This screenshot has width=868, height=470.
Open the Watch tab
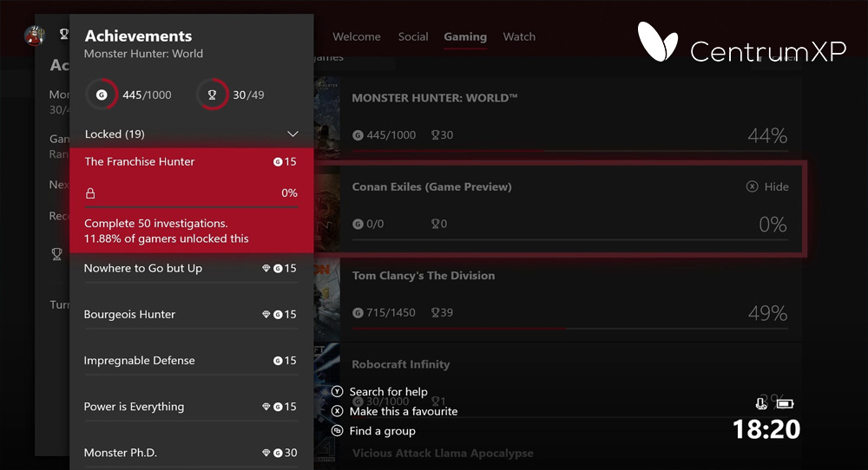pyautogui.click(x=519, y=36)
